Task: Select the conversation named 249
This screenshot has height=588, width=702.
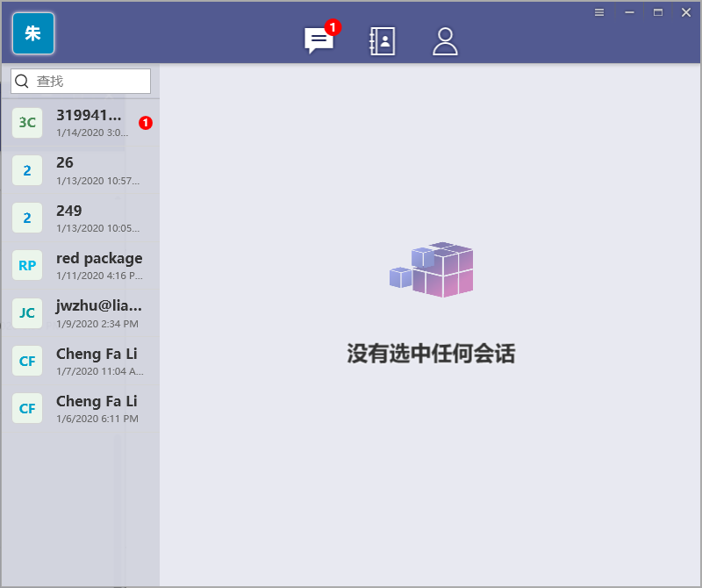Action: 81,219
